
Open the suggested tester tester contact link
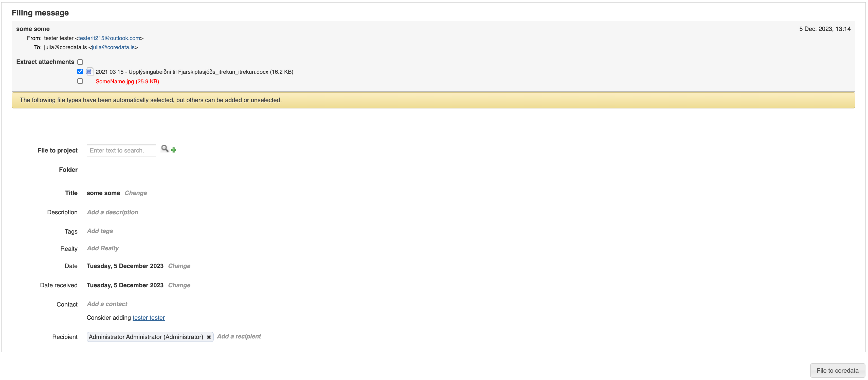click(148, 317)
